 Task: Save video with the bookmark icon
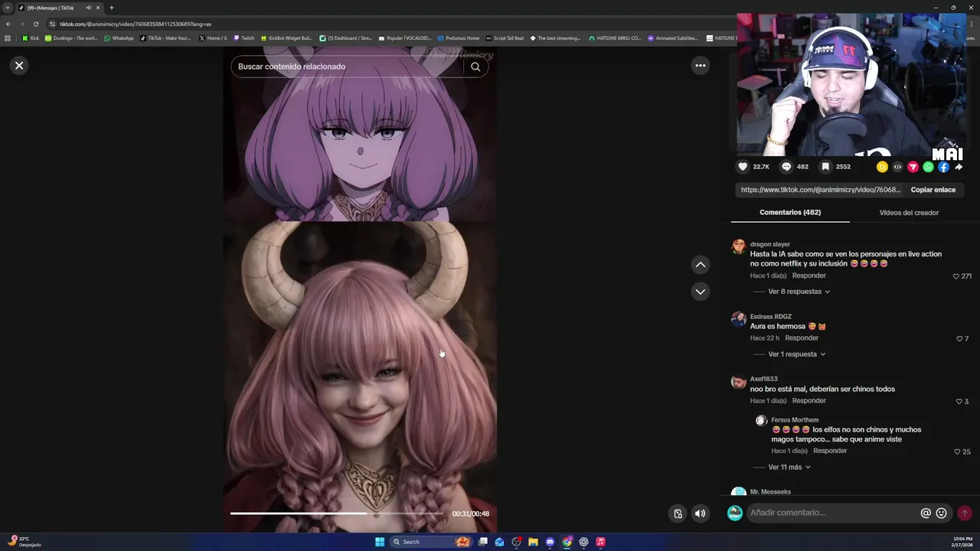coord(825,167)
